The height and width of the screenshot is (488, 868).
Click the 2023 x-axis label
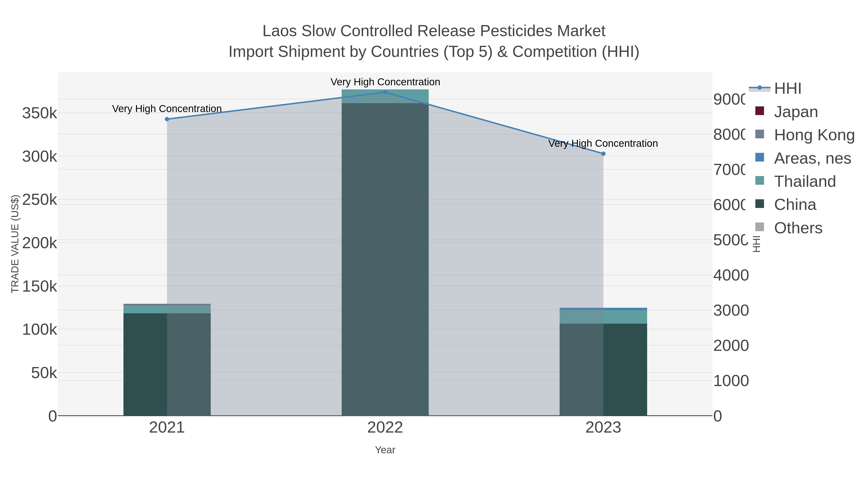[x=603, y=428]
